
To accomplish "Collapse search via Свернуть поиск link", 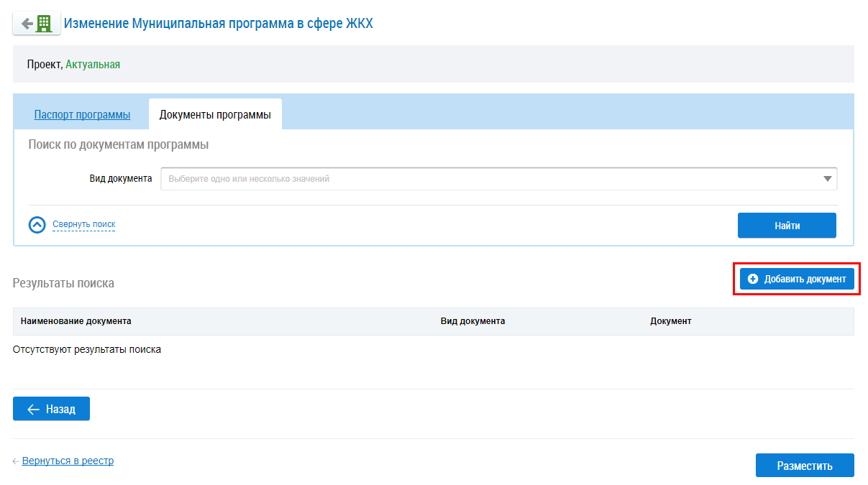I will pos(83,225).
